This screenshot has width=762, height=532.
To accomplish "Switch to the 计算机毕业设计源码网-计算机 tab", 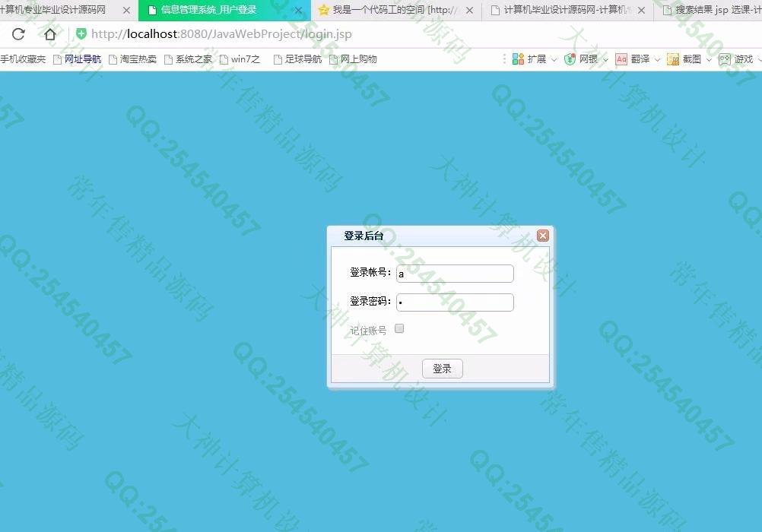I will 567,10.
